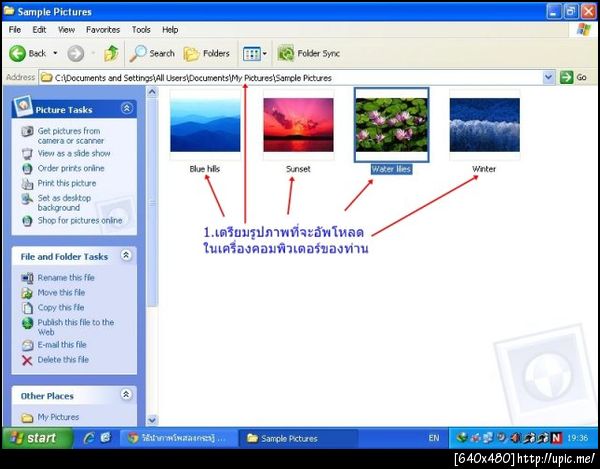Viewport: 600px width, 469px height.
Task: Click the 19:36 system clock
Action: click(577, 438)
